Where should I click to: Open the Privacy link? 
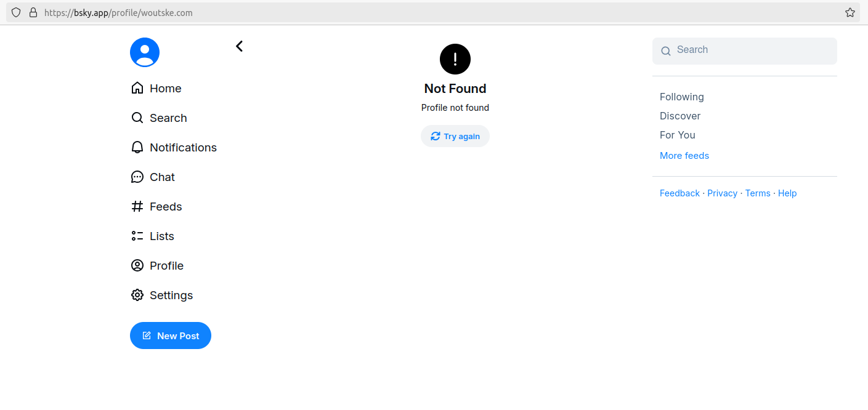(x=722, y=193)
